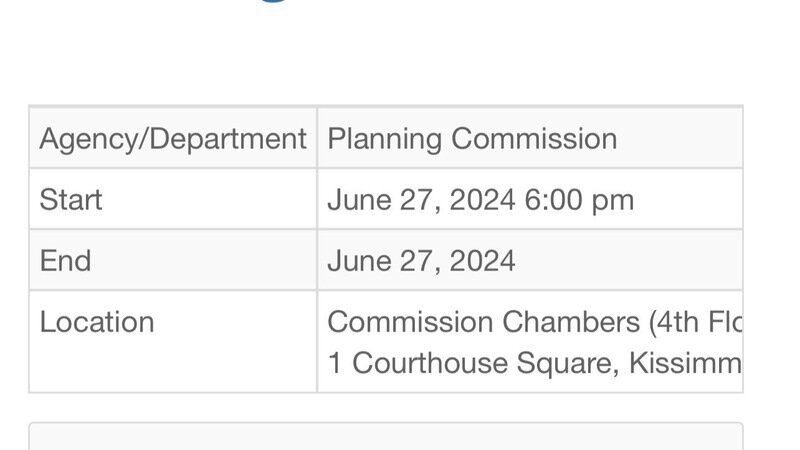Click the word Planning in the agency row

(385, 139)
